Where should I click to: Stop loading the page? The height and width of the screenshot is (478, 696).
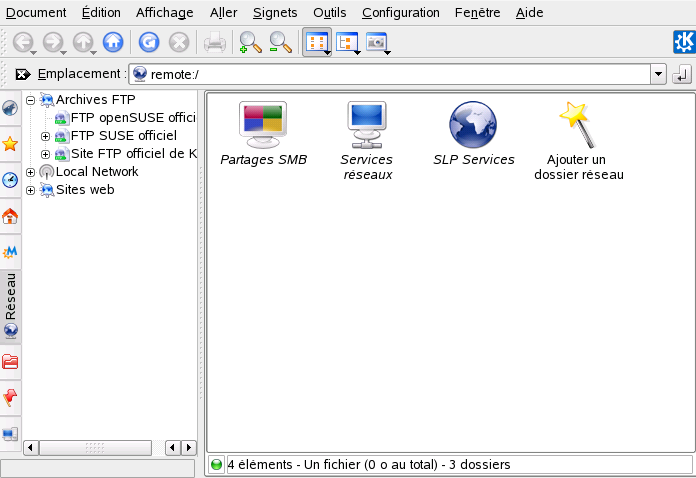click(179, 42)
